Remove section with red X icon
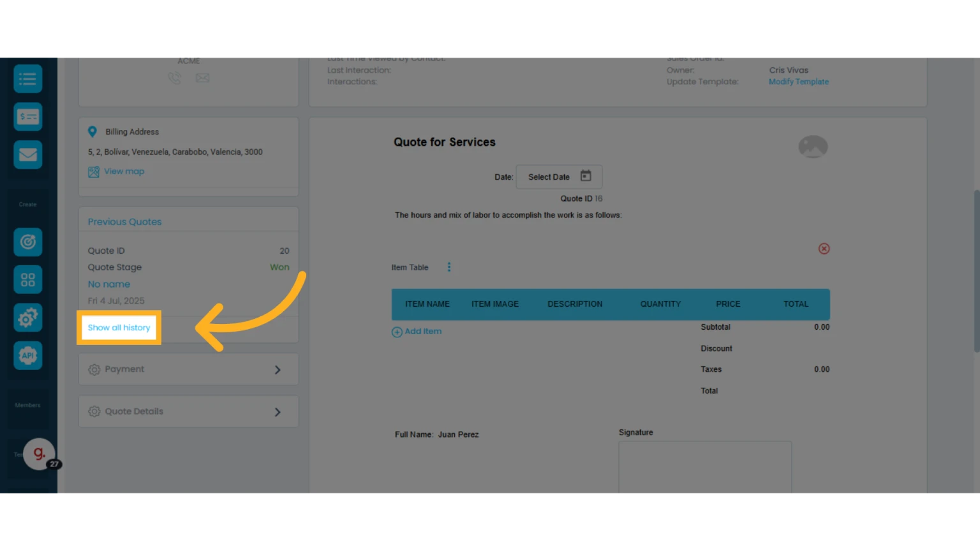 tap(824, 249)
